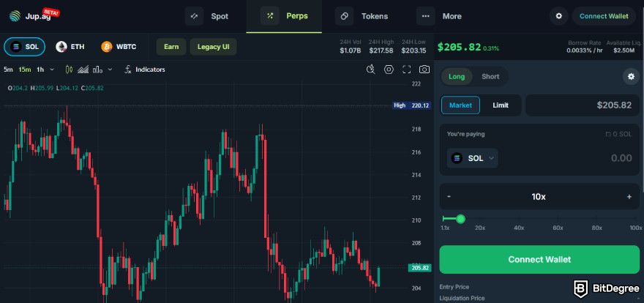Screen dimensions: 644x303
Task: Click the 24H High $217.58 stat
Action: coord(381,46)
